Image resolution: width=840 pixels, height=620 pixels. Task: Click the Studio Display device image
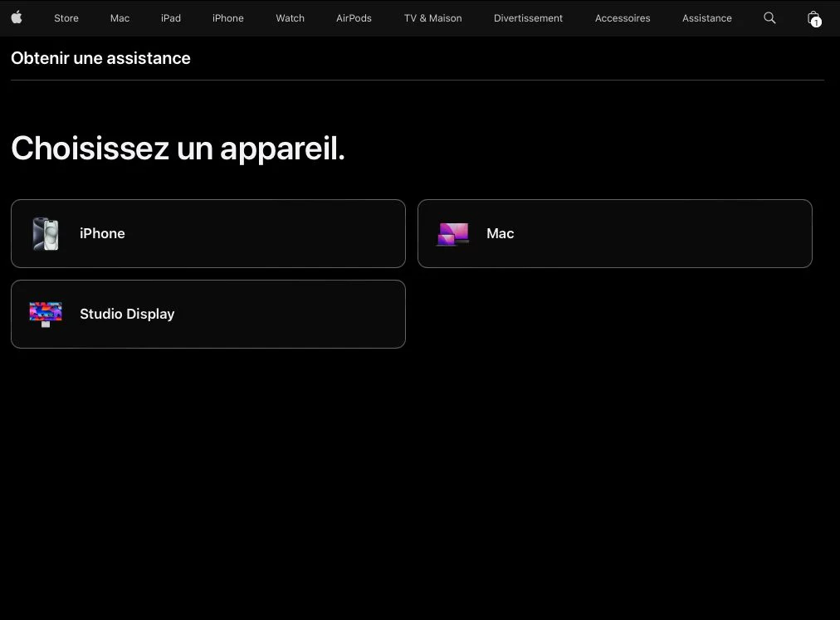[46, 314]
